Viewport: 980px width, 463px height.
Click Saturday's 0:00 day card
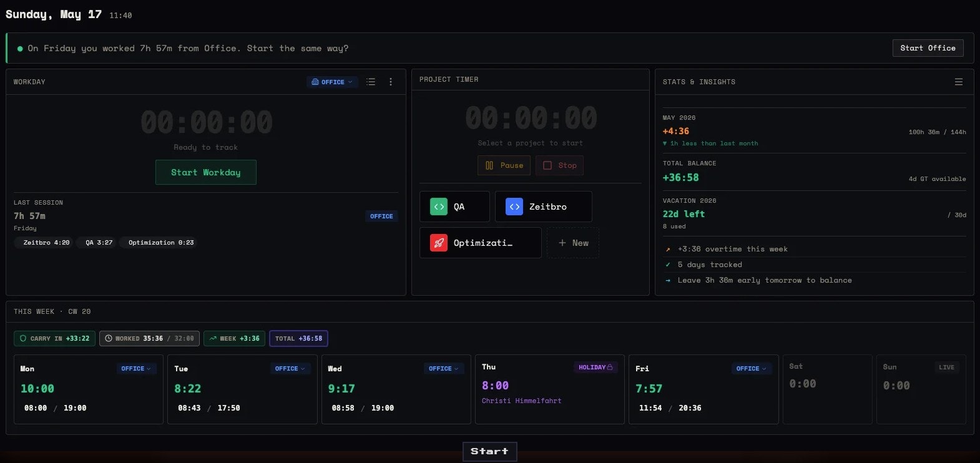click(827, 389)
